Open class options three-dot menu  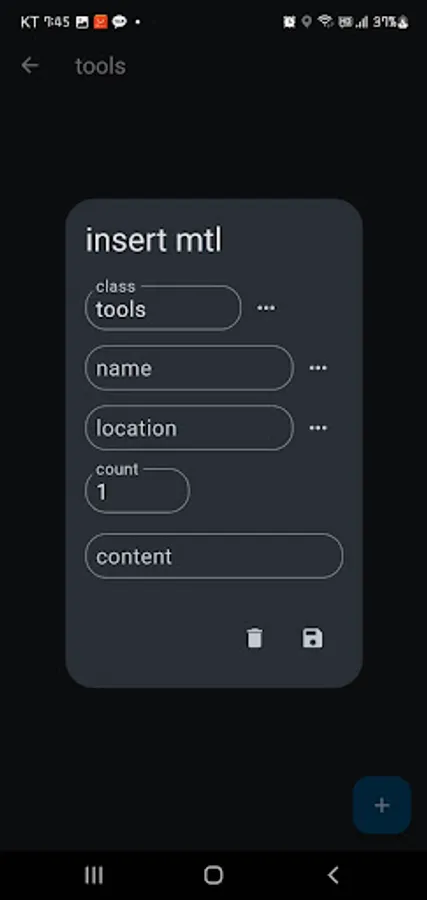coord(266,308)
